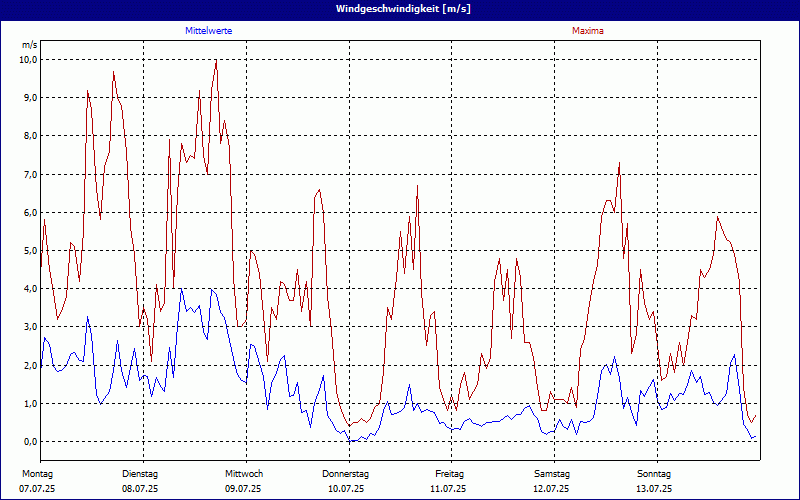Select the Donnerstag day label
This screenshot has width=800, height=500.
click(x=346, y=473)
